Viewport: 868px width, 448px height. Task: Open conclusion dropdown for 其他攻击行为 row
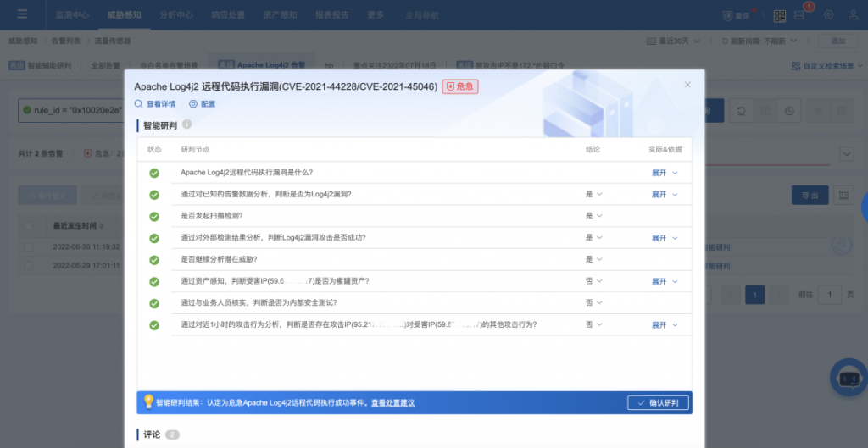point(593,324)
